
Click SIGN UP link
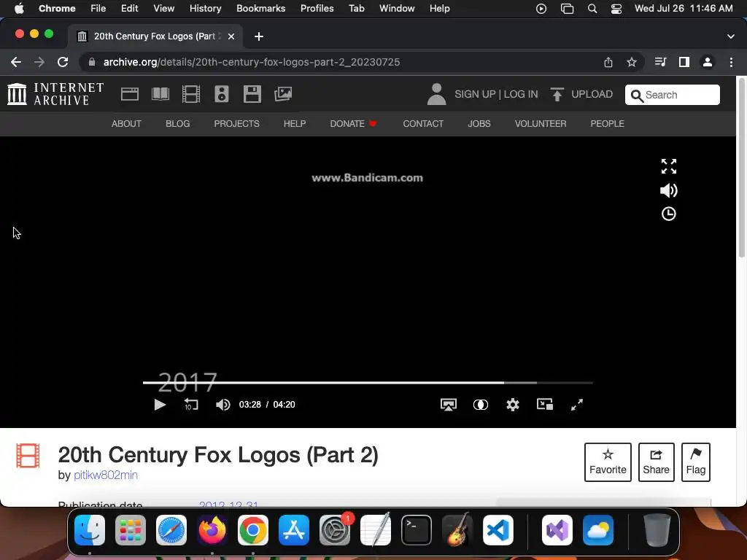475,94
